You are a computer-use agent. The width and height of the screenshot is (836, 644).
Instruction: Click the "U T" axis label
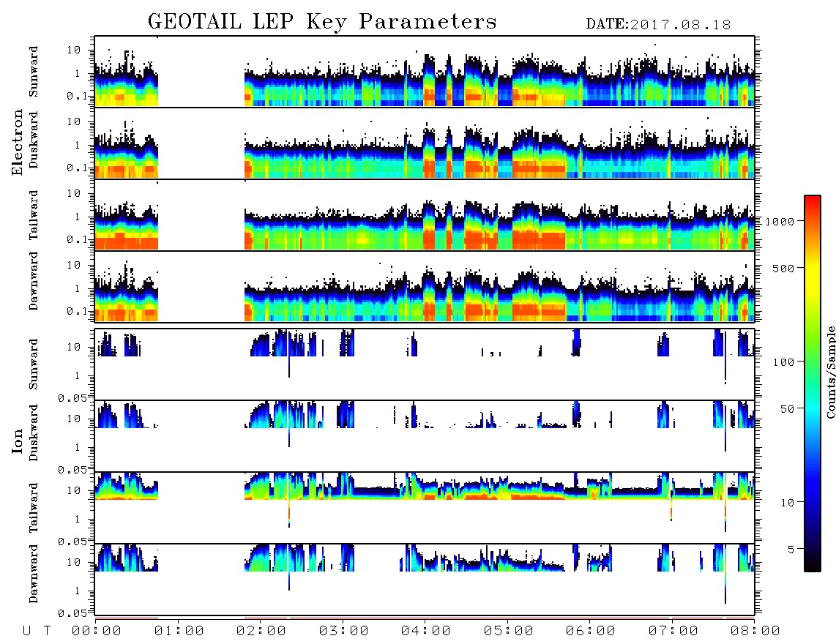37,632
